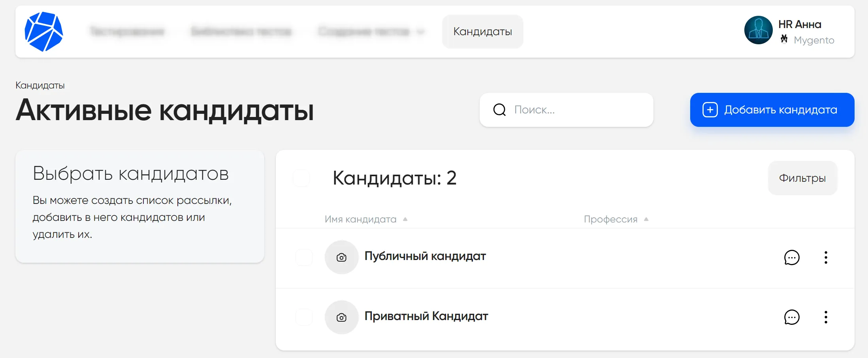The image size is (868, 358).
Task: Open the three-dot menu for Публичный кандидат
Action: point(826,258)
